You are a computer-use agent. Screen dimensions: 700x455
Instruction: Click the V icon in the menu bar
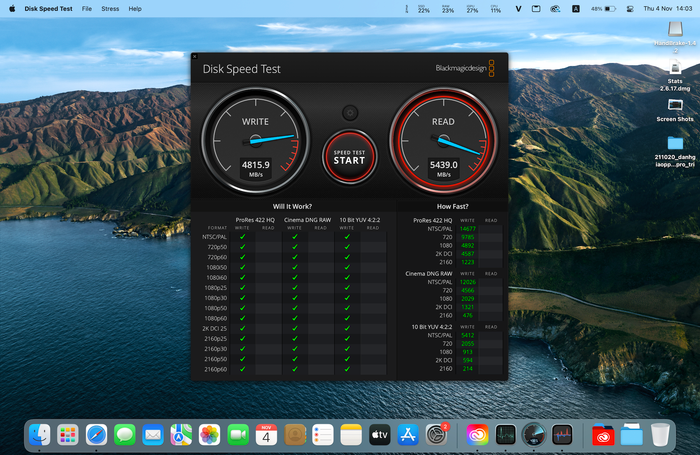518,8
